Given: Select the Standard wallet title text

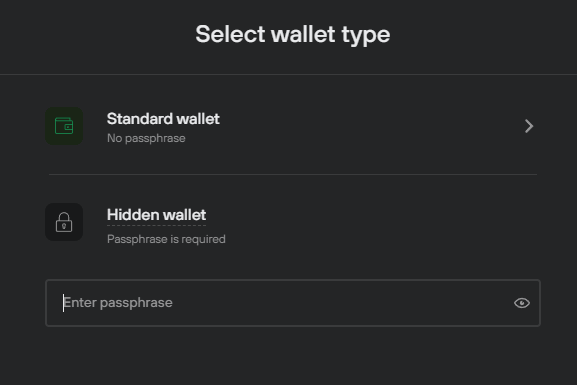Looking at the screenshot, I should tap(163, 119).
